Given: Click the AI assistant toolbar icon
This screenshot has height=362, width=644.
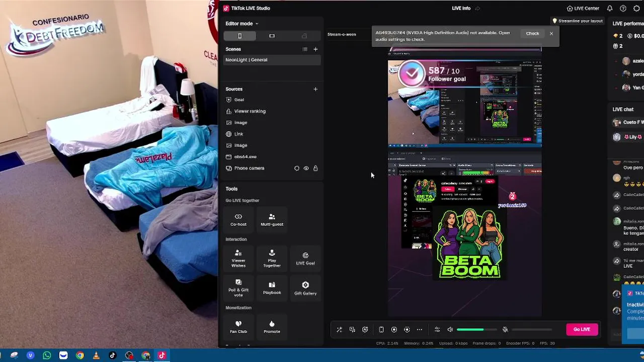Looking at the screenshot, I should pos(365,330).
